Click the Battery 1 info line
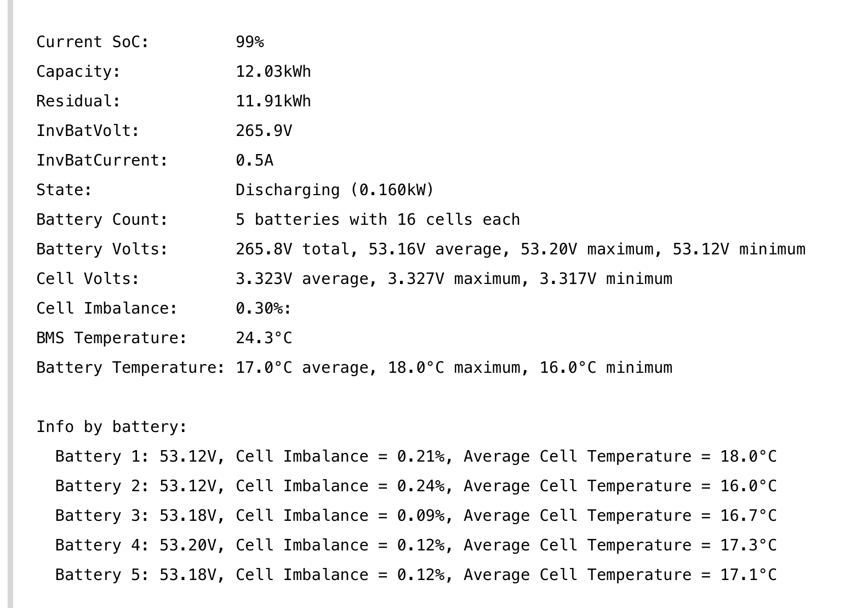The width and height of the screenshot is (868, 608). tap(415, 457)
